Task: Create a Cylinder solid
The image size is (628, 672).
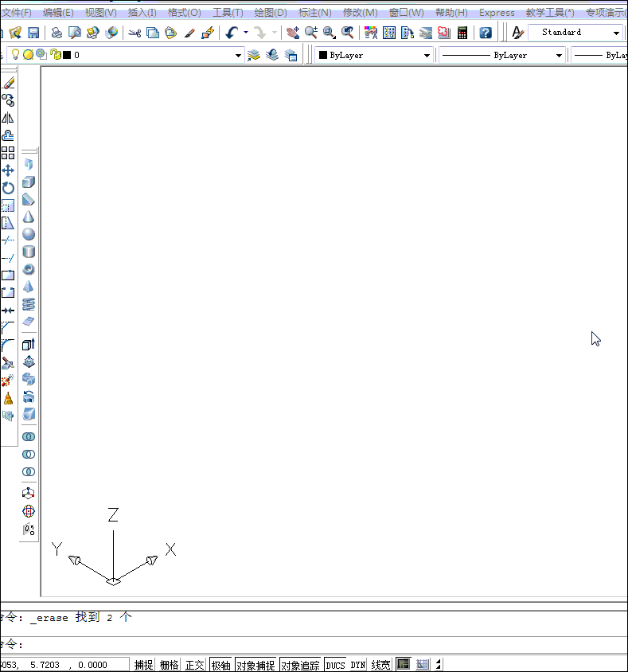Action: click(29, 252)
